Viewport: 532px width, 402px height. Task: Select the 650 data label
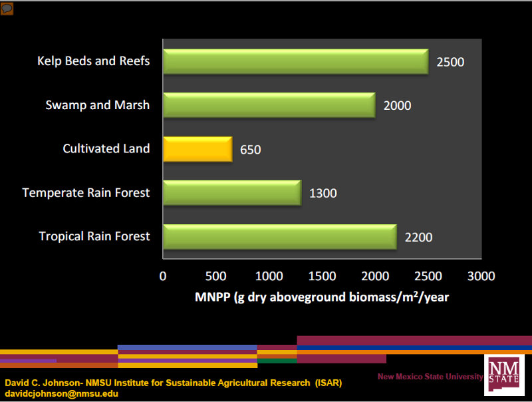pos(251,150)
